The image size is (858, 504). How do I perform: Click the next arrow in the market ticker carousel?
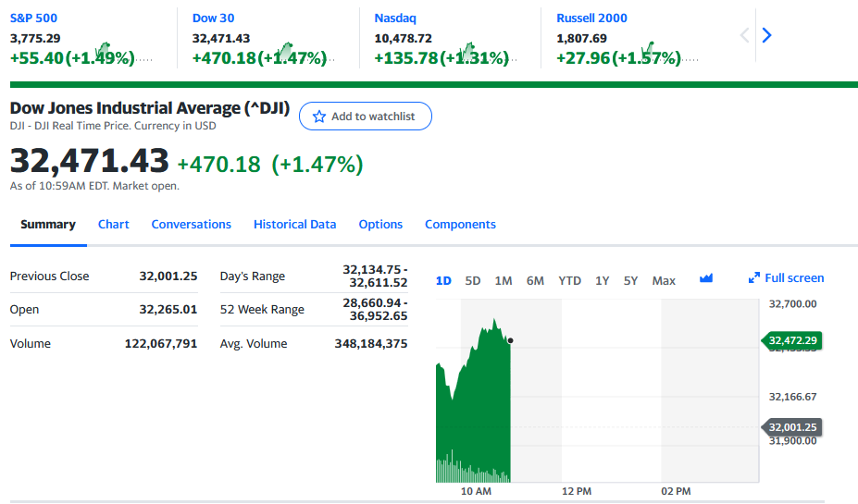tap(766, 35)
